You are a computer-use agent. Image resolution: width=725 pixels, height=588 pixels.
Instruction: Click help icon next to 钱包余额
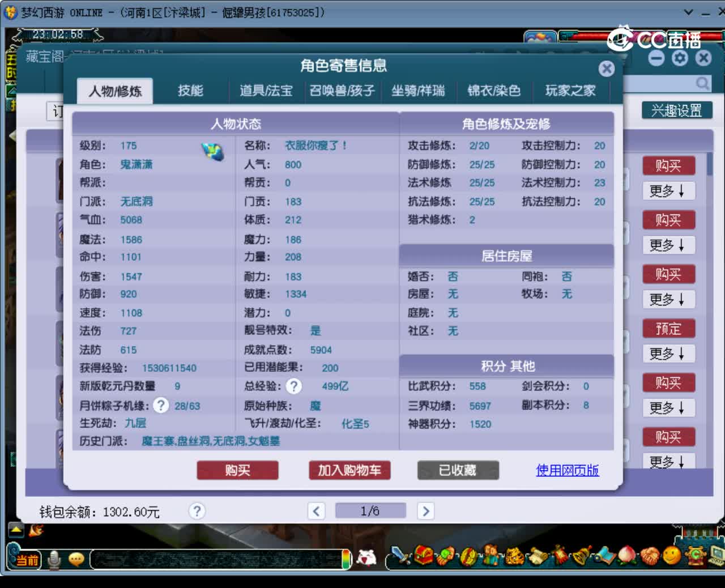click(197, 512)
